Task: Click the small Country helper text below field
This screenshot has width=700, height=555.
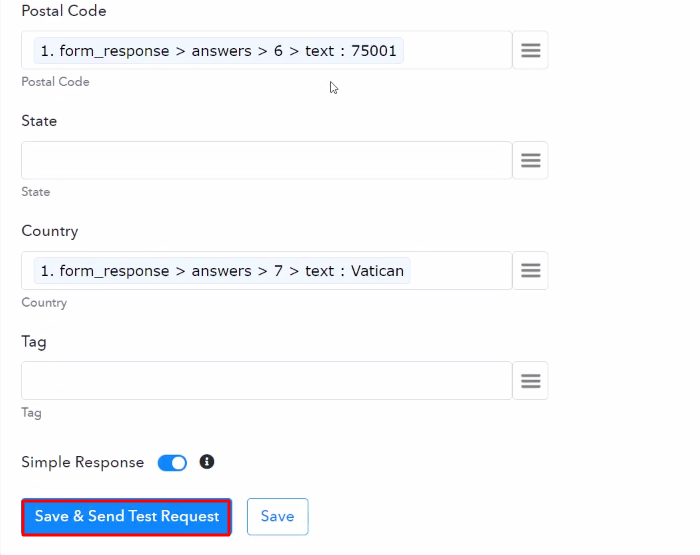Action: (x=44, y=302)
